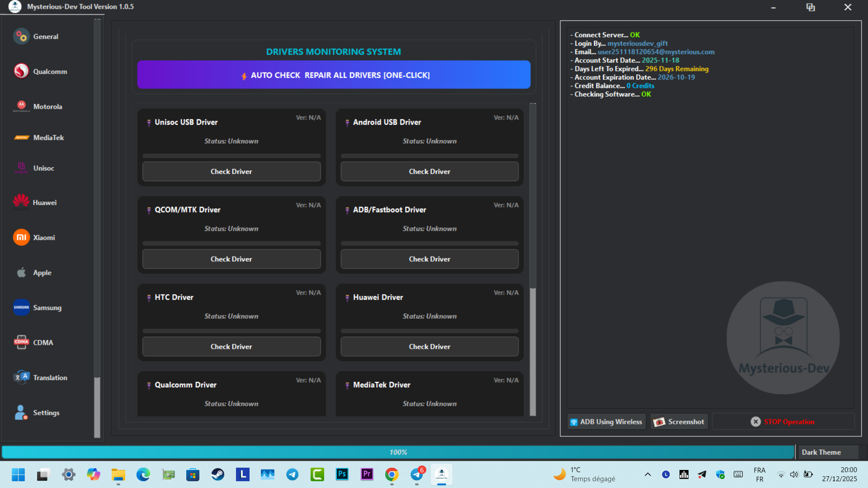Screen dimensions: 868x488
Task: Switch to the Samsung tab label
Action: [47, 308]
